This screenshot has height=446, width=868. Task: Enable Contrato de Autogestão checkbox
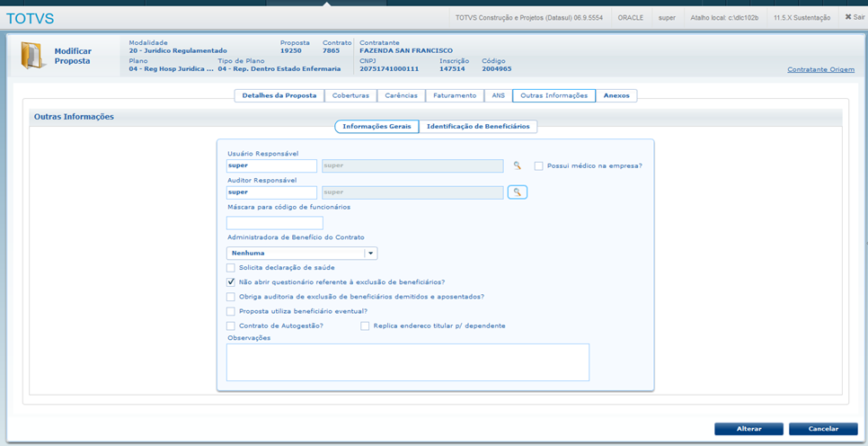tap(231, 326)
